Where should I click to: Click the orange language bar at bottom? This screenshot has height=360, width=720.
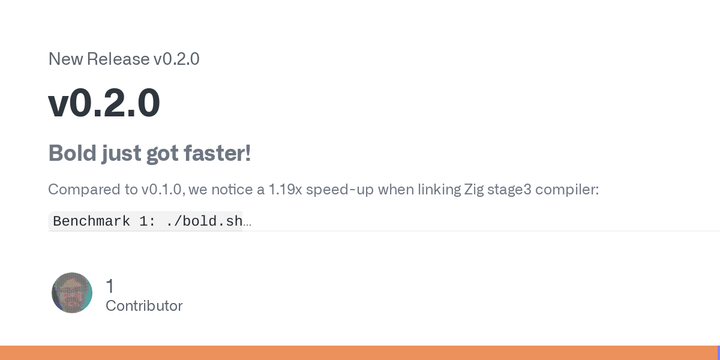click(359, 353)
